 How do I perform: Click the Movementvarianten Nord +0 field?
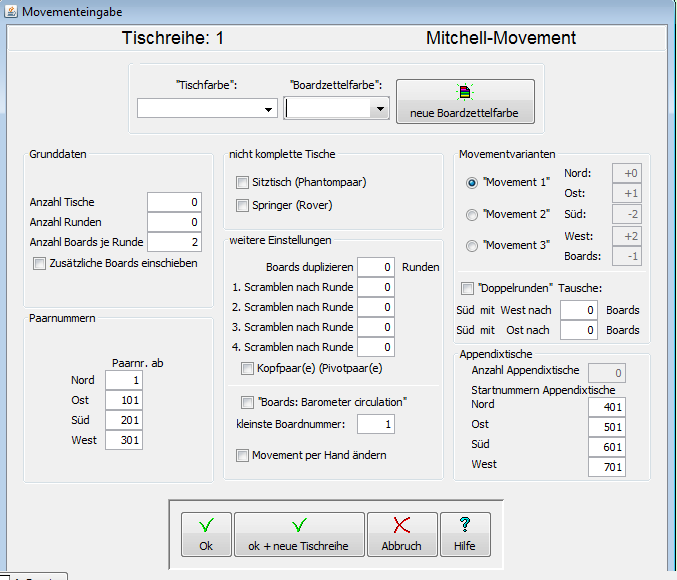pos(626,173)
